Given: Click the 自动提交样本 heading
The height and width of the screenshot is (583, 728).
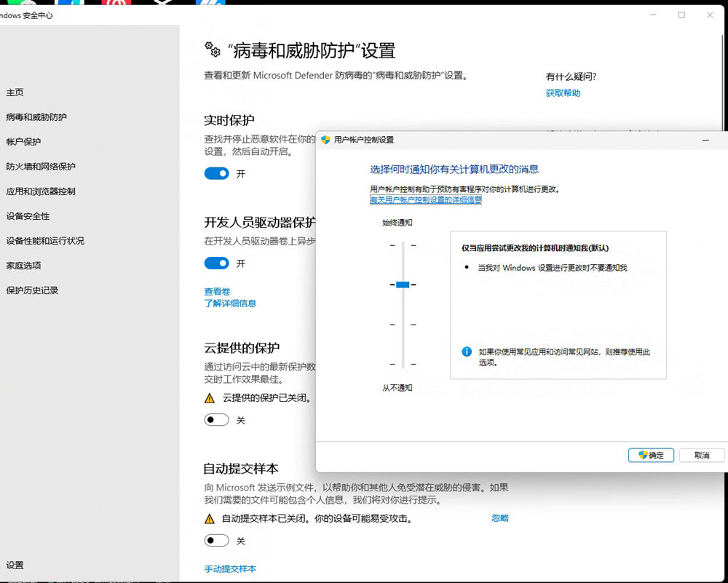Looking at the screenshot, I should 242,468.
